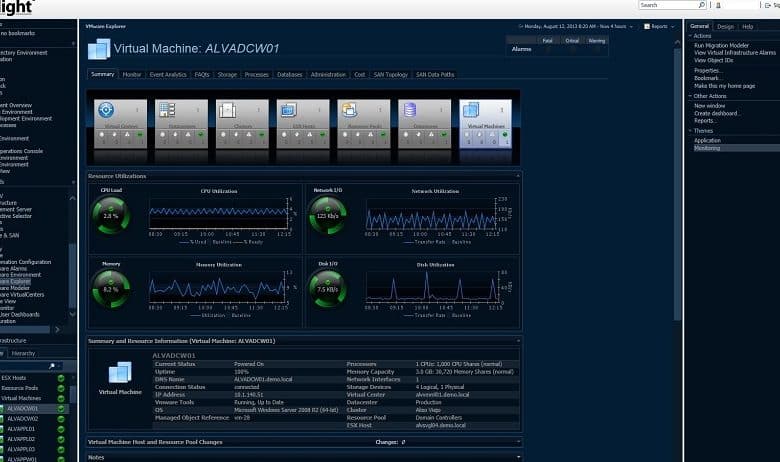
Task: Click the Warning alarms column header
Action: point(596,41)
